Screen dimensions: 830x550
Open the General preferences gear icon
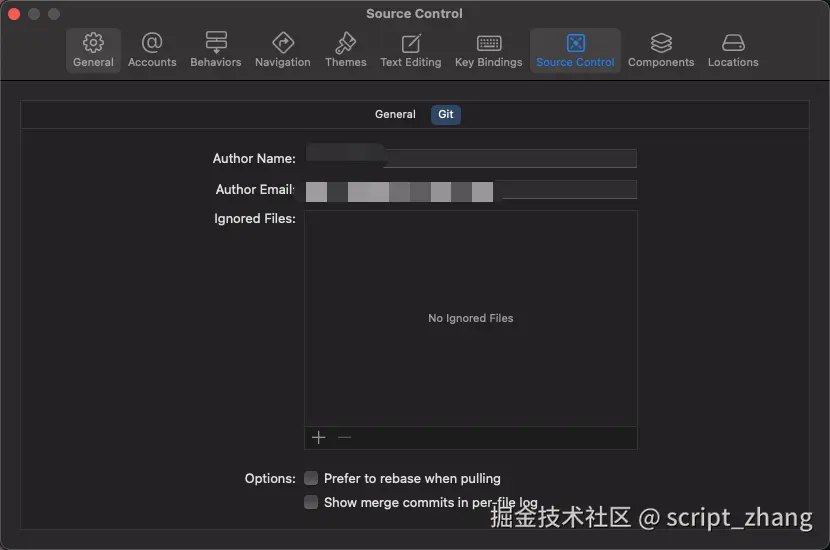click(x=93, y=50)
